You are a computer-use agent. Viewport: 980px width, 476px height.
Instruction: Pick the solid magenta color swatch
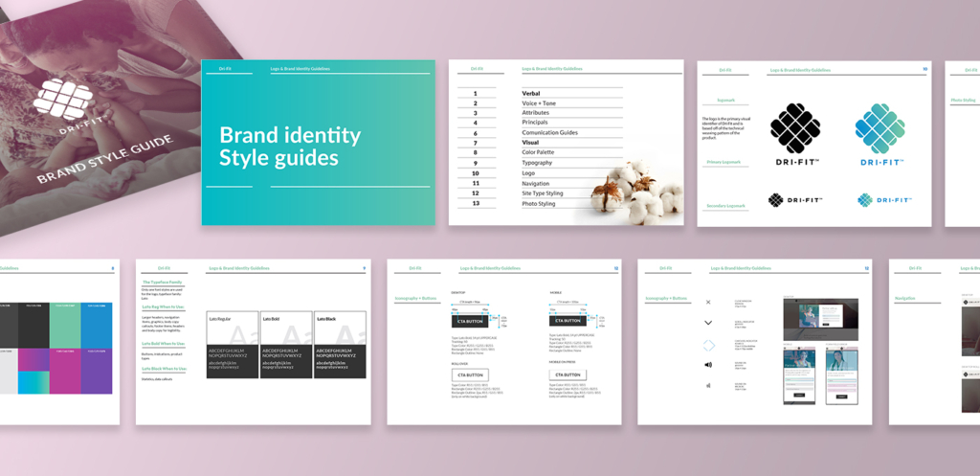coord(65,372)
